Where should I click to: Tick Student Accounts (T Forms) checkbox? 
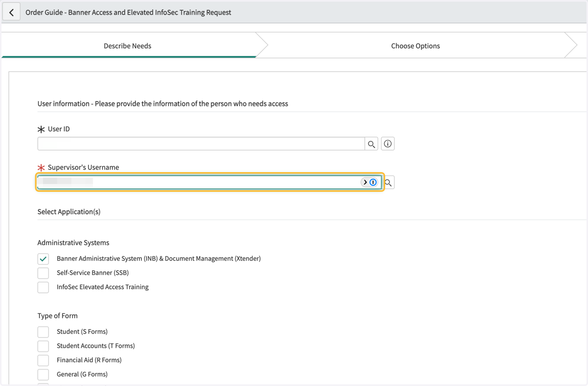43,346
